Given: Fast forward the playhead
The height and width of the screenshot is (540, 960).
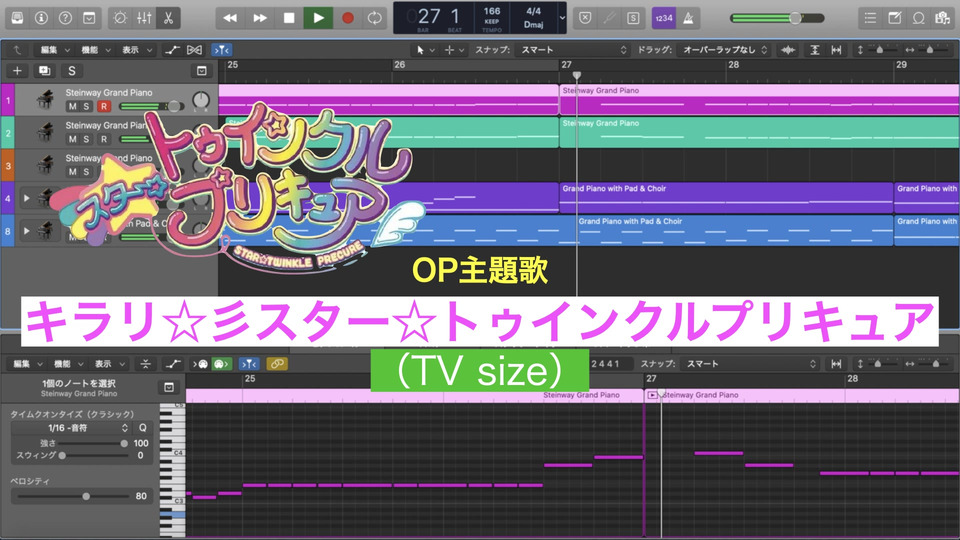Looking at the screenshot, I should (260, 18).
